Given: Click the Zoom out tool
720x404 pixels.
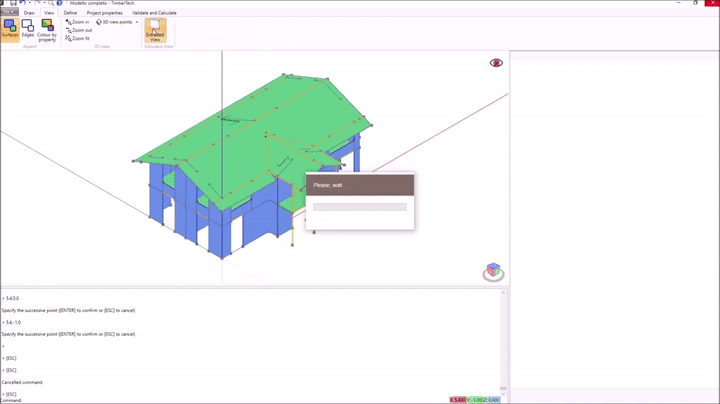Looking at the screenshot, I should [x=79, y=30].
